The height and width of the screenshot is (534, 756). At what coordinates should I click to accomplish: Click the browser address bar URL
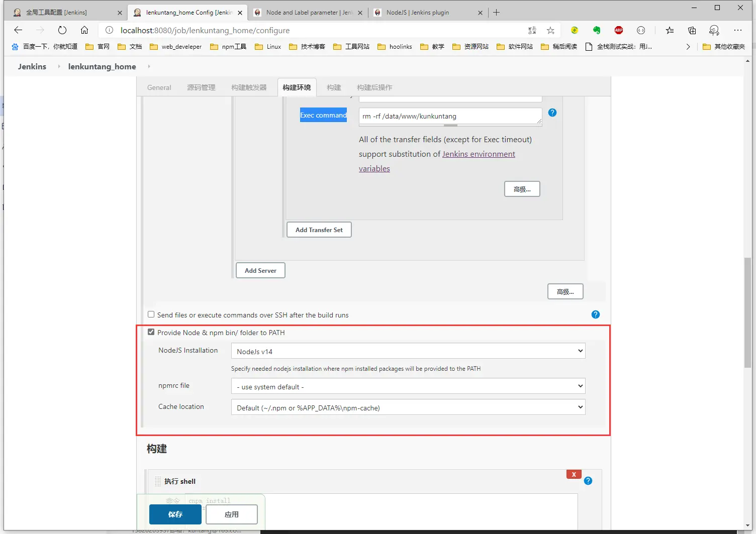coord(205,30)
